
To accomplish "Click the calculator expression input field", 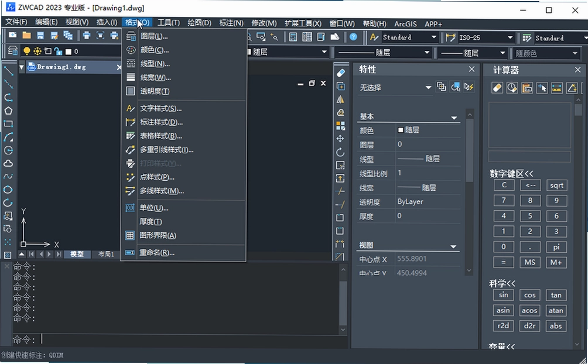I will click(x=529, y=156).
